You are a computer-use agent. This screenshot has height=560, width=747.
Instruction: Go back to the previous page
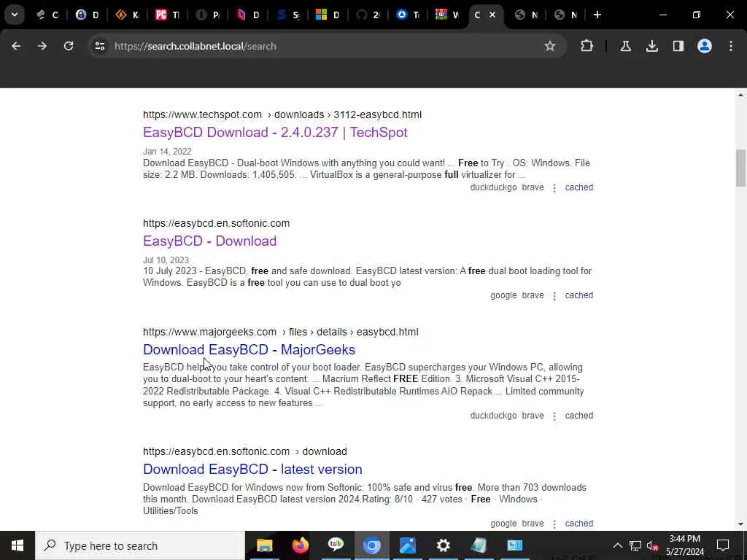click(16, 46)
